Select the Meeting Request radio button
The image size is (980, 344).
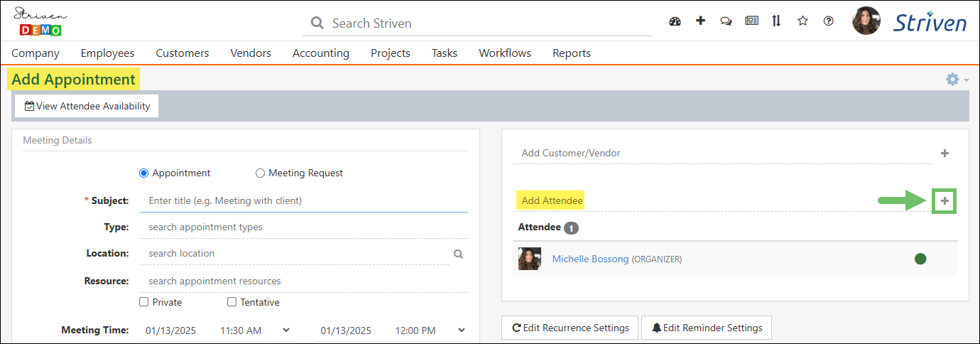point(260,173)
